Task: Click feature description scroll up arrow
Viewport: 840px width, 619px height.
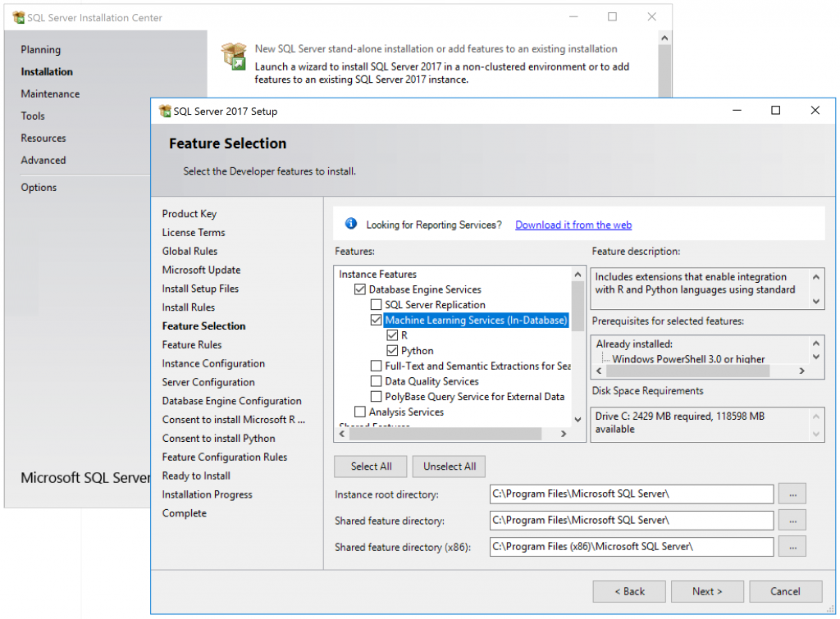Action: pyautogui.click(x=816, y=277)
